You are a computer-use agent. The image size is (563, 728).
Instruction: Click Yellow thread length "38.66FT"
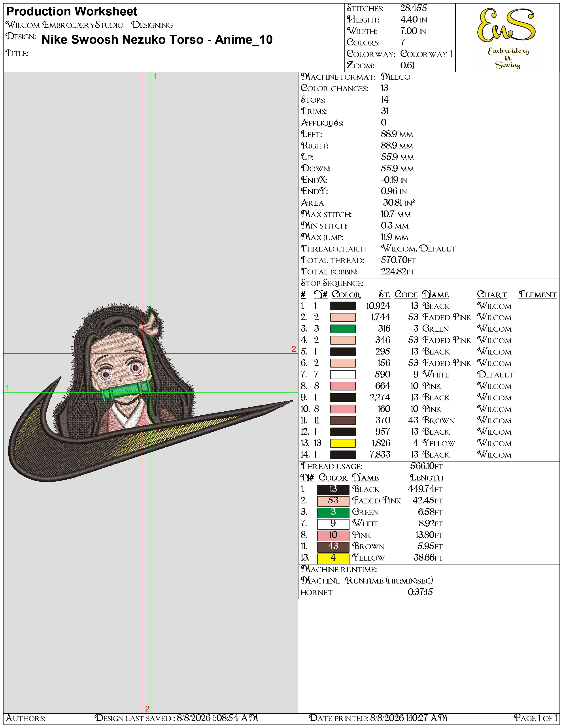429,558
